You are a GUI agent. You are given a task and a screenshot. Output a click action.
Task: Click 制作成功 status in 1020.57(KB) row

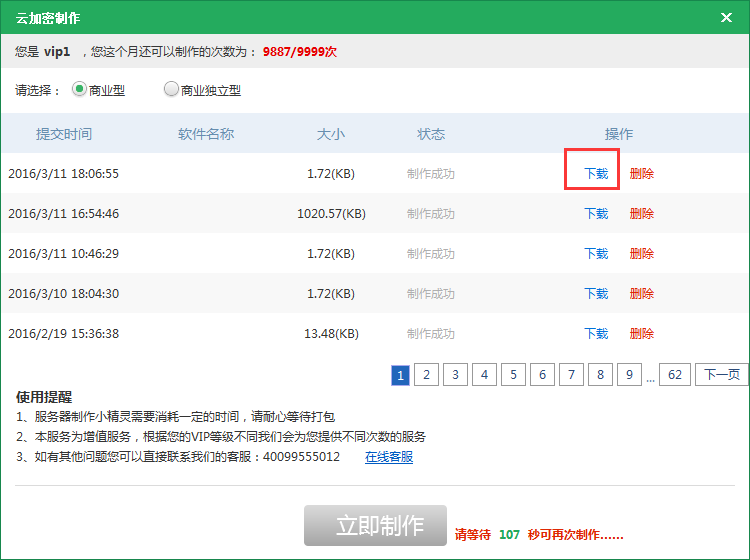[x=431, y=214]
